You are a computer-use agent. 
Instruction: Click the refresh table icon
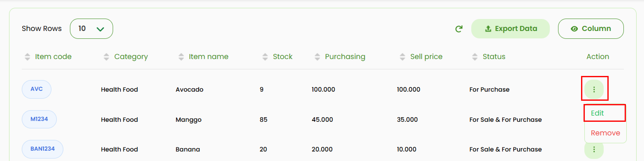(x=459, y=29)
